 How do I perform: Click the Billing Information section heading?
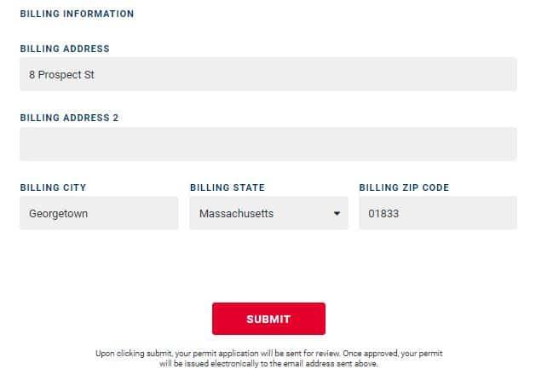click(x=77, y=14)
